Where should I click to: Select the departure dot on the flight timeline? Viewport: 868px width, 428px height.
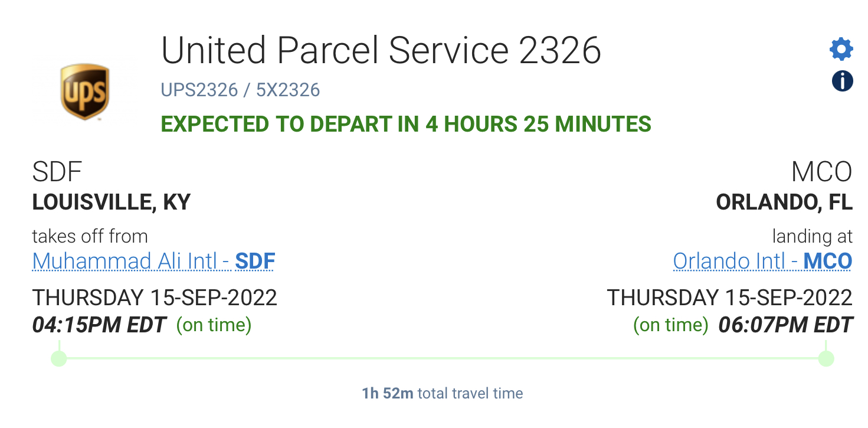pyautogui.click(x=58, y=358)
